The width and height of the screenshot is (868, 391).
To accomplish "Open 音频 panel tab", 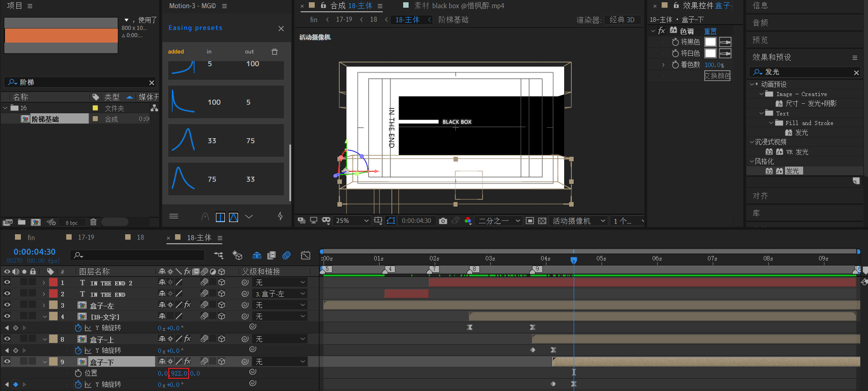I will click(x=761, y=23).
